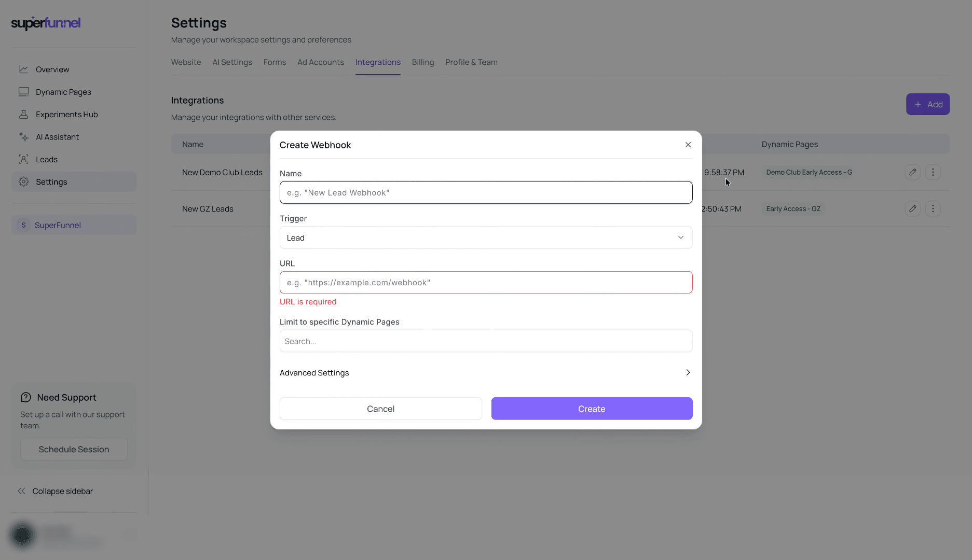Focus the webhook Name input field
This screenshot has width=972, height=560.
click(x=486, y=192)
